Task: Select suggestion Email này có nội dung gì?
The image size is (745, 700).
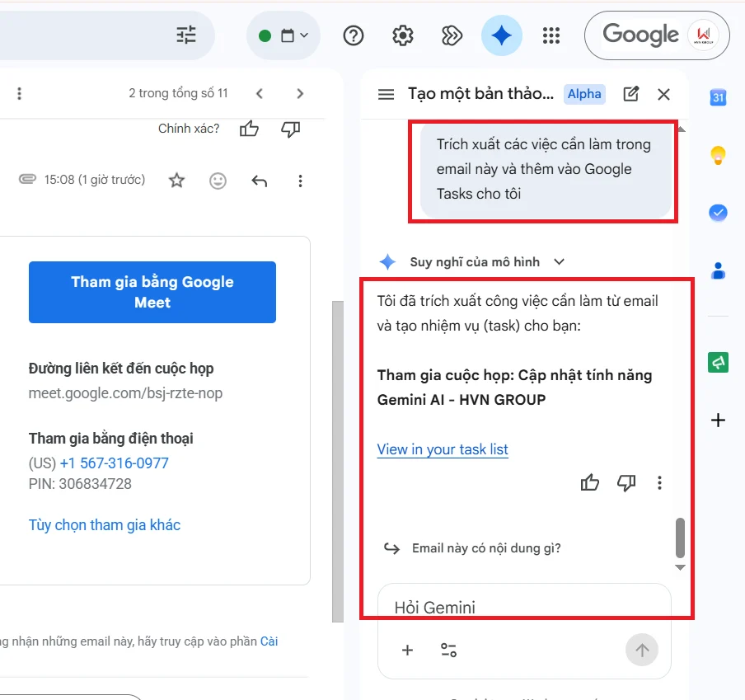Action: click(486, 548)
